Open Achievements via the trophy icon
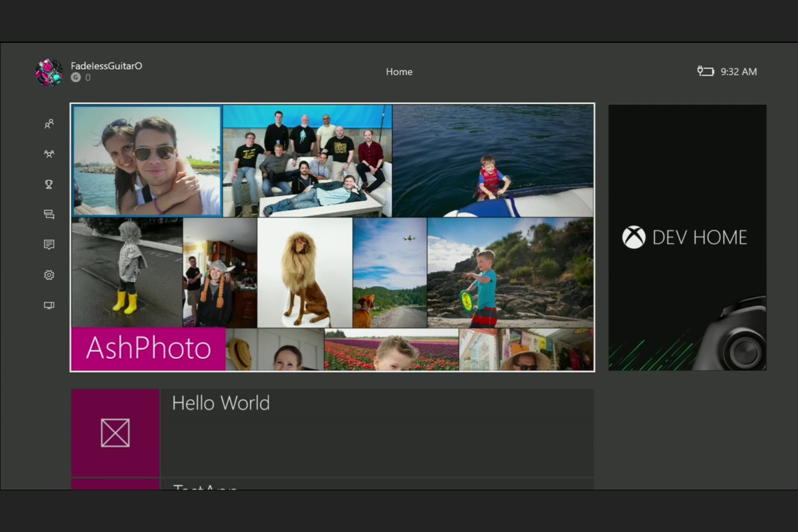Viewport: 798px width, 532px height. (x=49, y=184)
